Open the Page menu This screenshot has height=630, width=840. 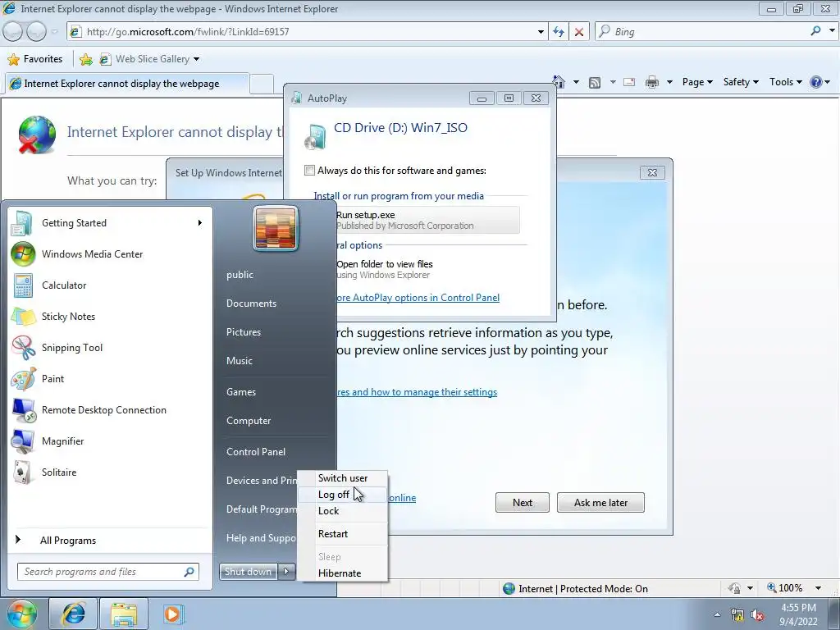click(x=697, y=82)
